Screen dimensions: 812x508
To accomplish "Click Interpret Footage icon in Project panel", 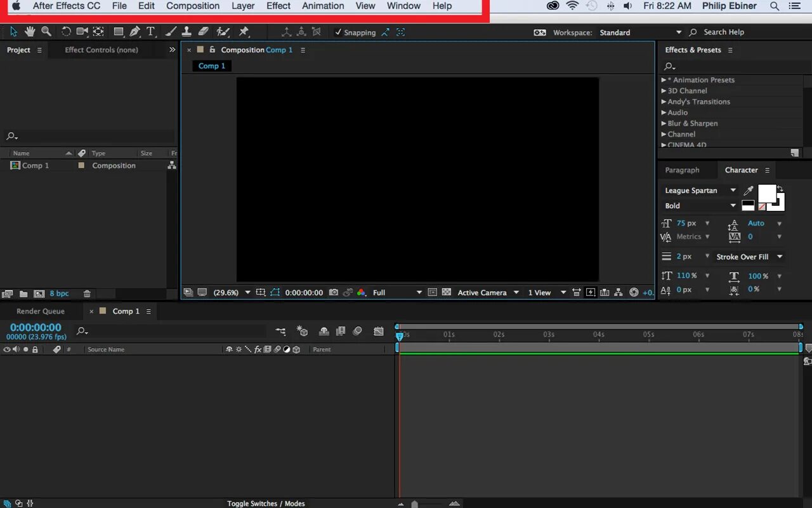I will coord(8,294).
